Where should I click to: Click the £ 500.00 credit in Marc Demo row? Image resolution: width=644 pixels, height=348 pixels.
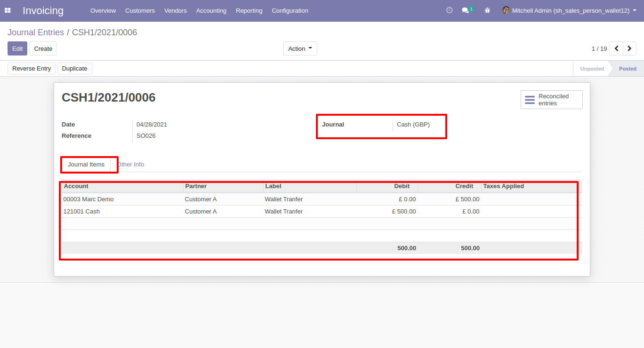pyautogui.click(x=467, y=199)
